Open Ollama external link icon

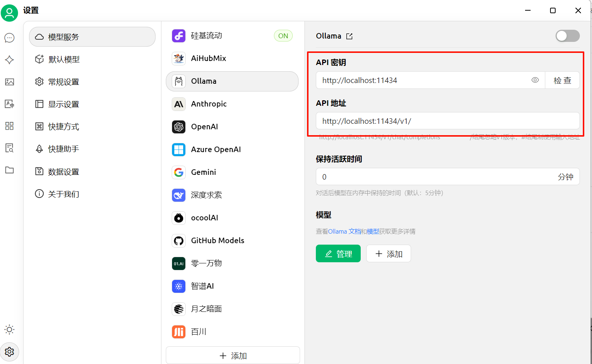349,36
